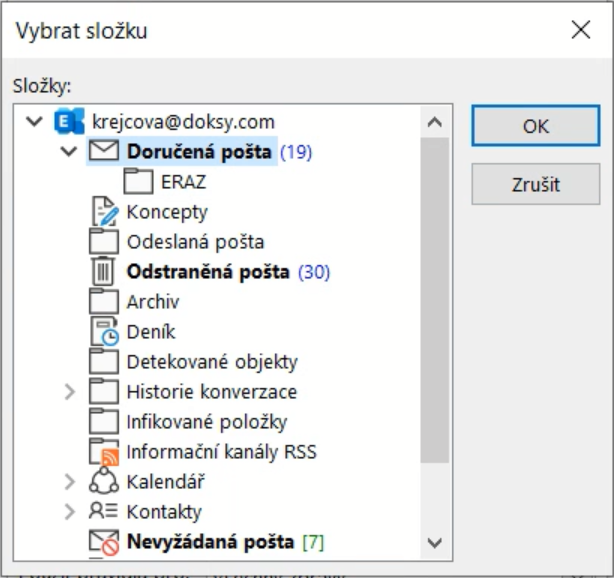Viewport: 614px width, 578px height.
Task: Select the ERAZ subfolder
Action: [183, 182]
